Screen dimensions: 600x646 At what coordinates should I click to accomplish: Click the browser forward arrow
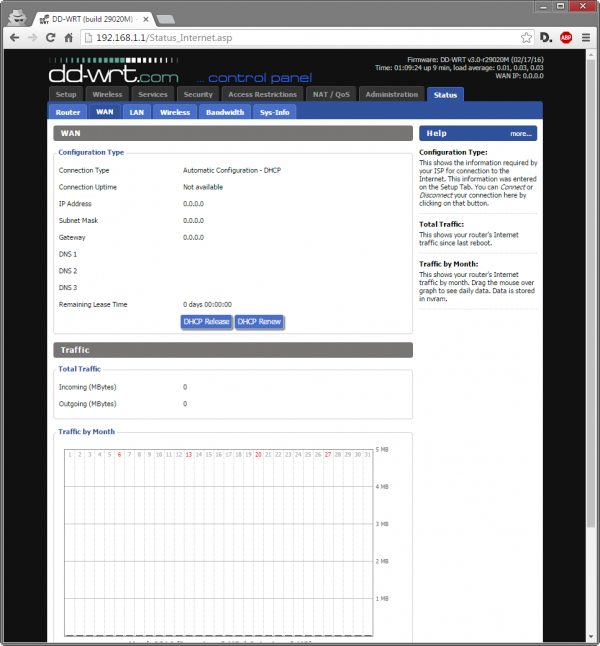pos(32,37)
